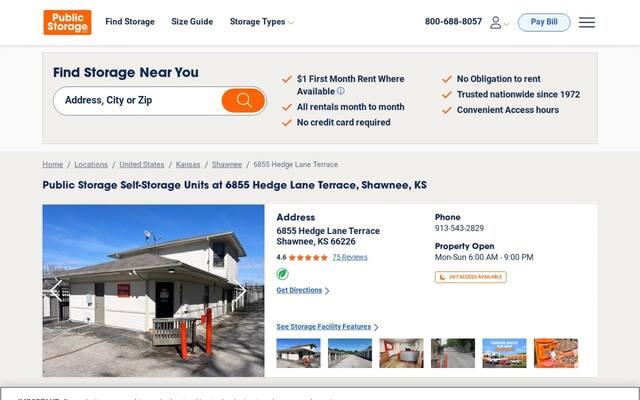Click the main facility building photo

153,290
